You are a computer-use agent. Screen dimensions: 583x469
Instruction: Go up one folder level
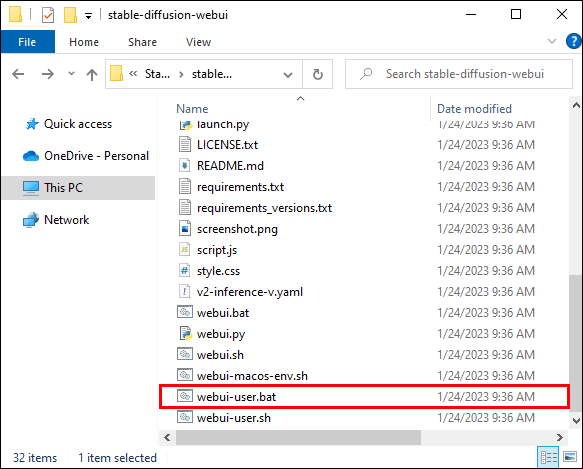(x=92, y=74)
